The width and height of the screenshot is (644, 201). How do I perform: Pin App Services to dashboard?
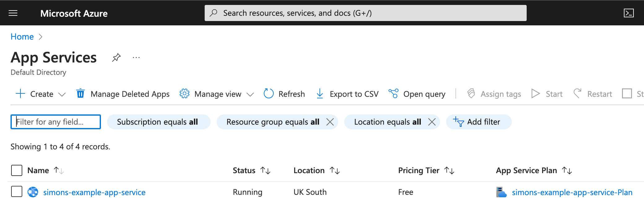tap(116, 58)
